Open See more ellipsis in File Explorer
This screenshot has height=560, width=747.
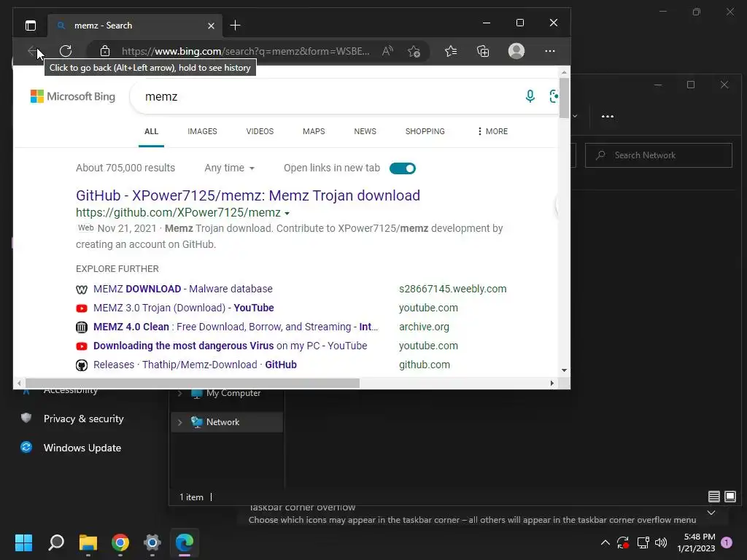tap(608, 116)
